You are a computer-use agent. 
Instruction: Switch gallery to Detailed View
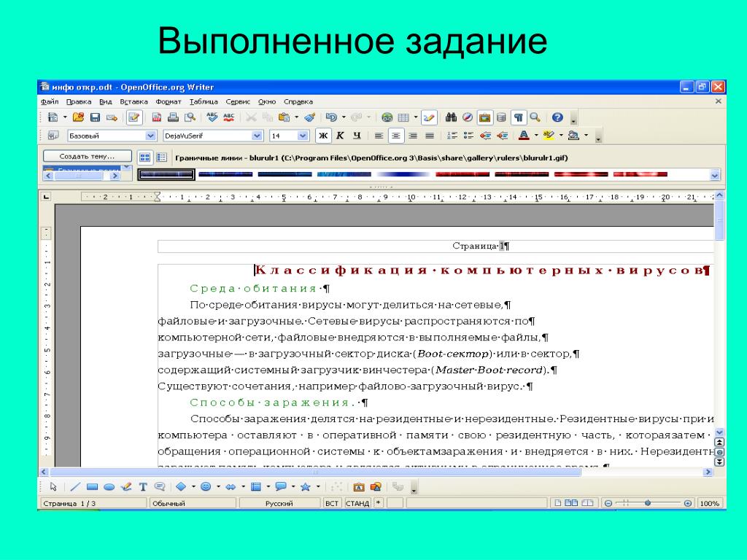[161, 157]
